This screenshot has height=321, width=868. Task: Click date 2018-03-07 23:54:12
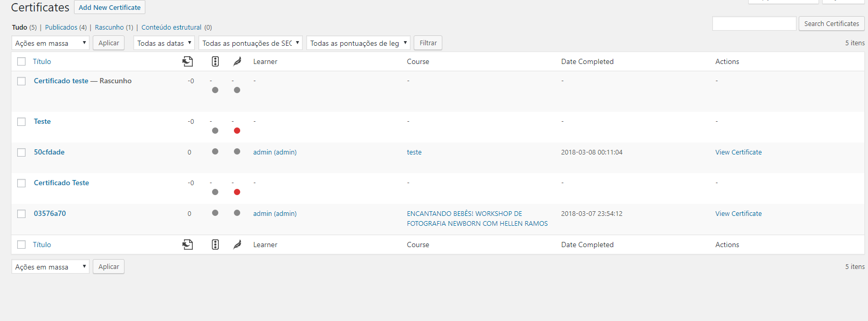pos(592,214)
